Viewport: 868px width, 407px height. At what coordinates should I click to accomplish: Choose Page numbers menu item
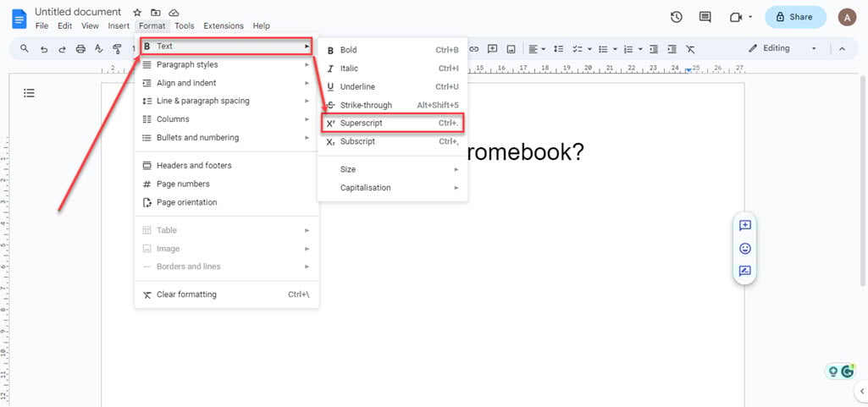pos(226,184)
